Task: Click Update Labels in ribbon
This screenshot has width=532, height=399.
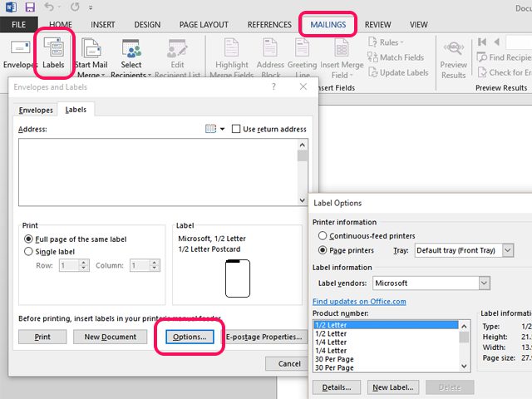Action: pos(398,72)
